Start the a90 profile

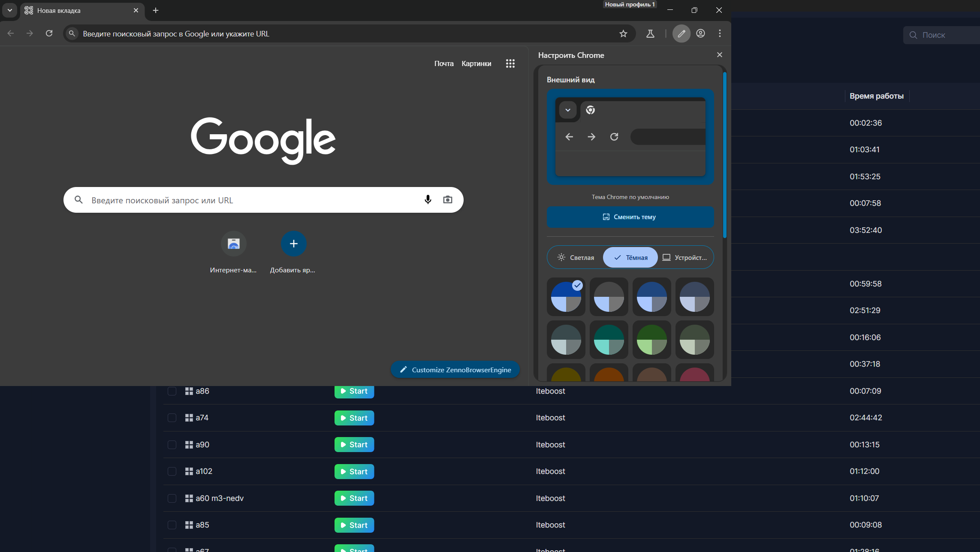pyautogui.click(x=354, y=445)
